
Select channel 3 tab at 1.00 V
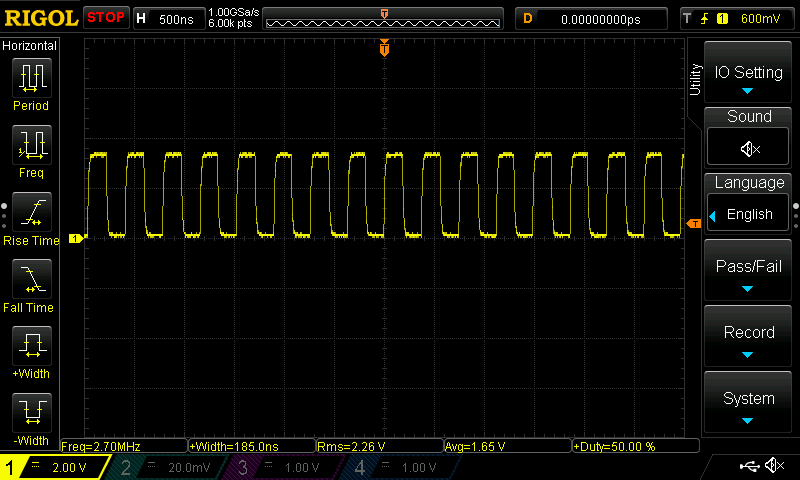(285, 467)
